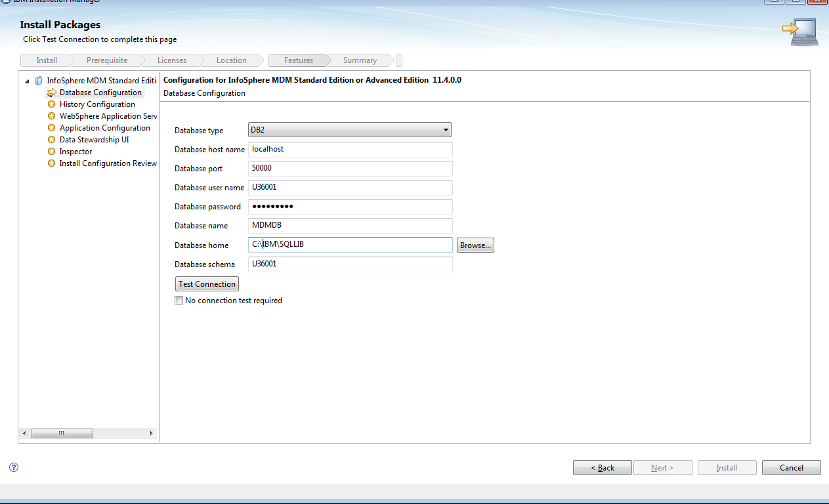Click the Database name field
The width and height of the screenshot is (829, 504).
click(351, 226)
